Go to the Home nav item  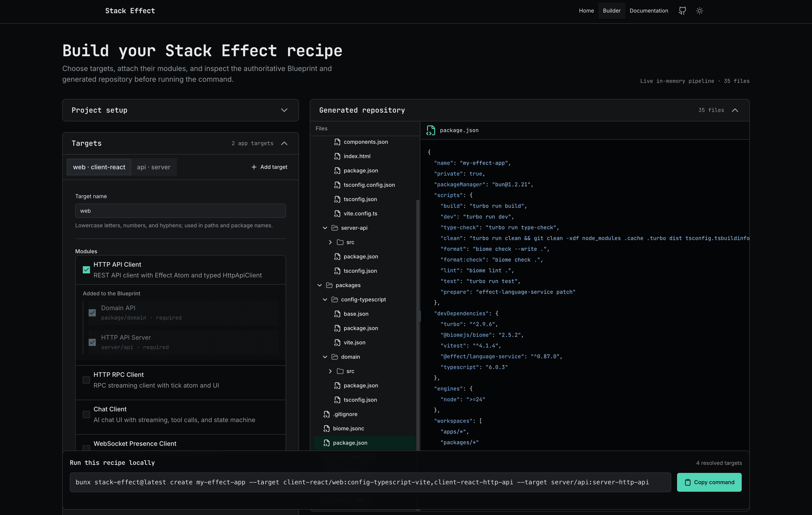(586, 11)
